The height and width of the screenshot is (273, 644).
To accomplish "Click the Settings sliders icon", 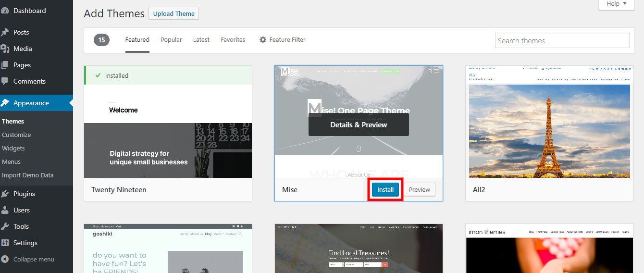I will (x=5, y=243).
